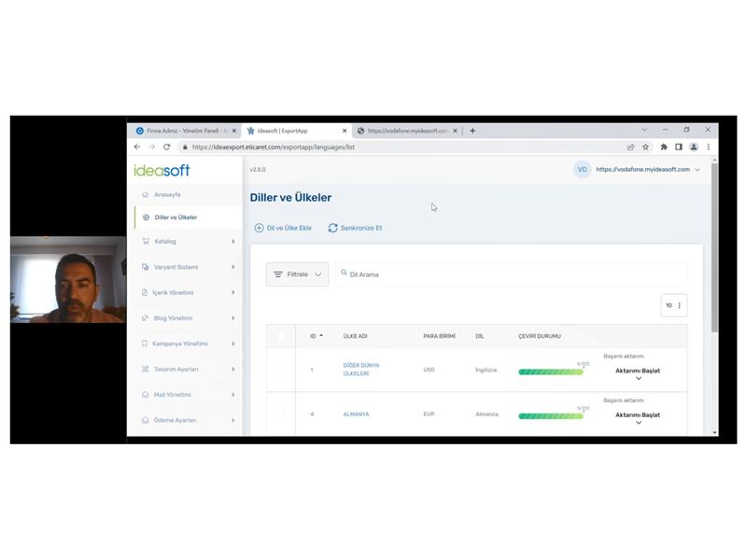Reload the page with browser refresh icon
747x560 pixels.
166,147
